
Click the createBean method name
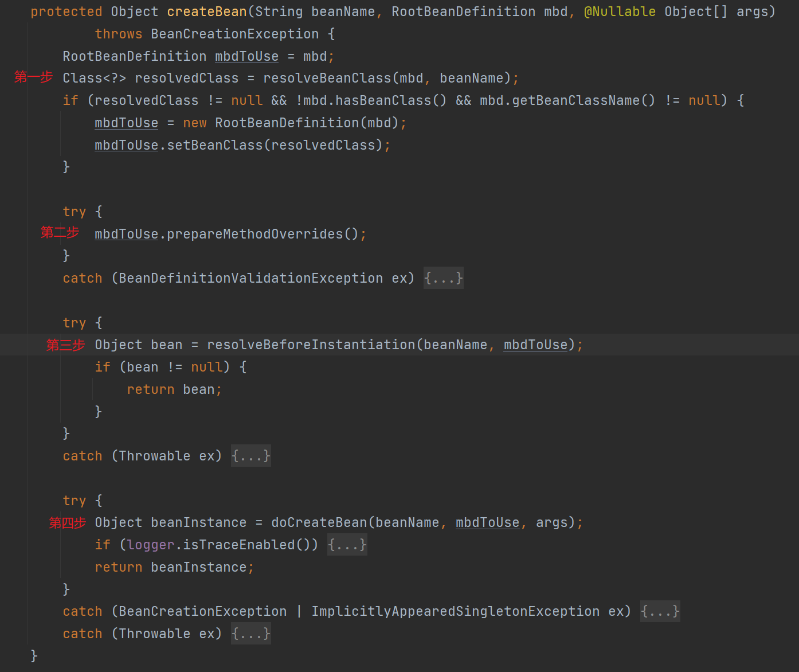(x=206, y=12)
